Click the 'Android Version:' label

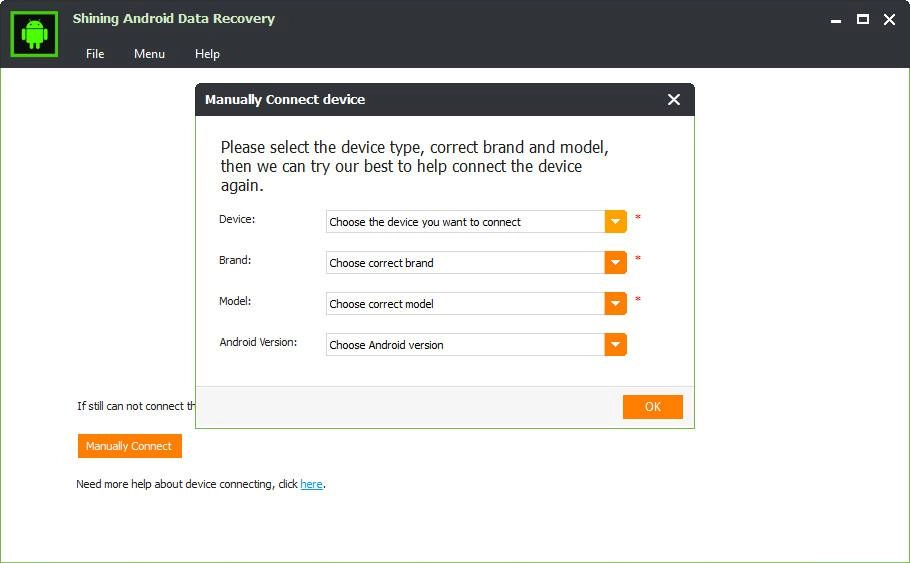tap(258, 342)
